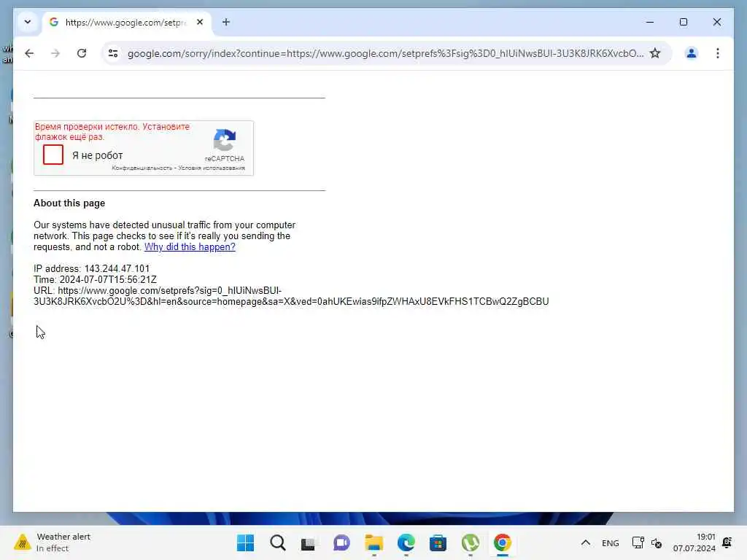This screenshot has width=747, height=560.
Task: Open the Chrome three-dot menu
Action: point(718,53)
